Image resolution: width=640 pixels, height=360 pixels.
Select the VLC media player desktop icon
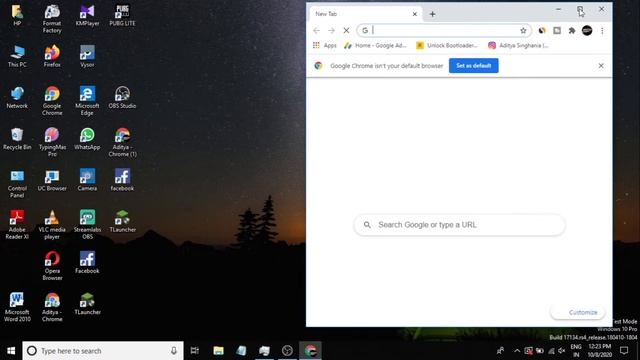(x=52, y=225)
